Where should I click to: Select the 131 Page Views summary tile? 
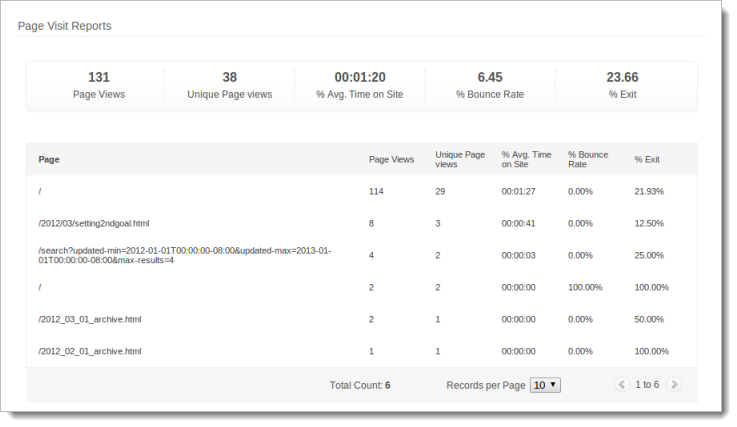coord(98,85)
